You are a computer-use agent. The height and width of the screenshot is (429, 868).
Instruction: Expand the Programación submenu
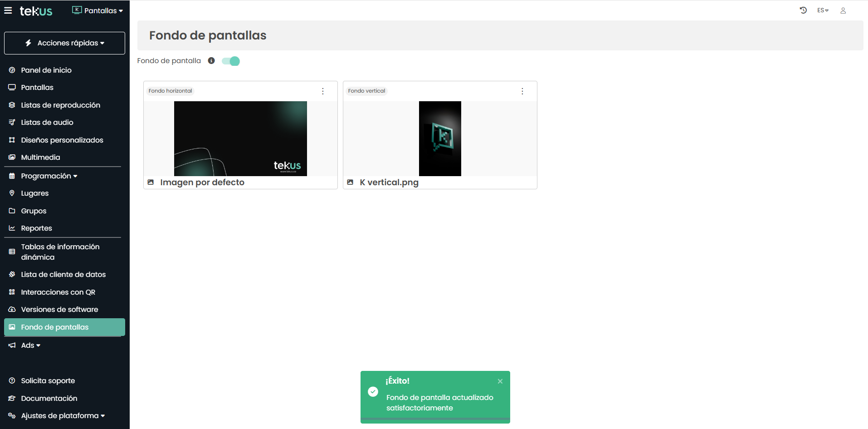click(49, 176)
